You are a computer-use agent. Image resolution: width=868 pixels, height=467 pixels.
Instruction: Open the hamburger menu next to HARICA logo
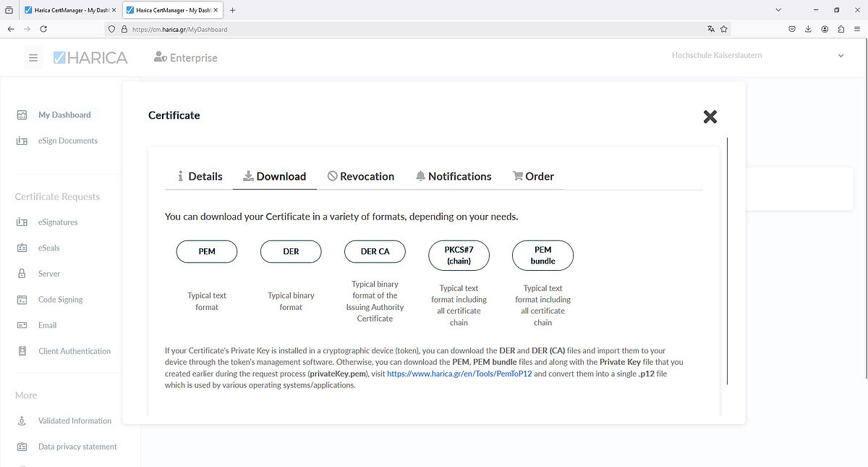[33, 57]
